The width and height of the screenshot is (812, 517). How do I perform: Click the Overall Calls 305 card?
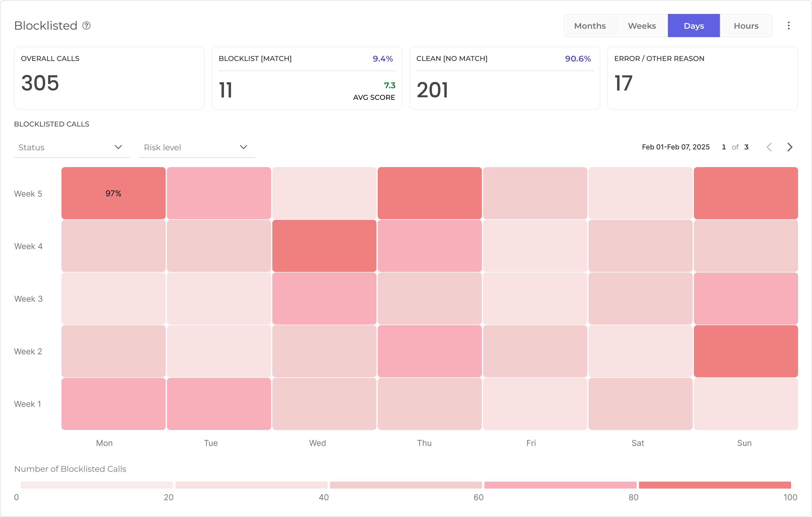coord(109,78)
